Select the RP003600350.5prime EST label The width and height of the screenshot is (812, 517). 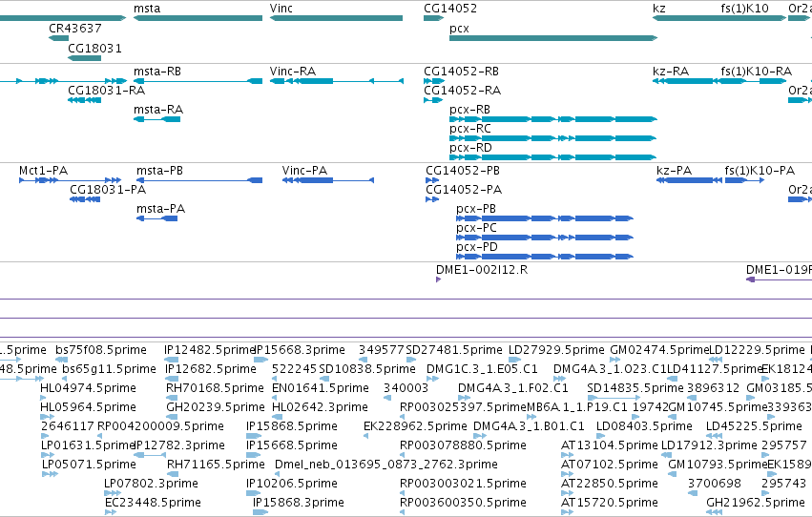[x=463, y=503]
